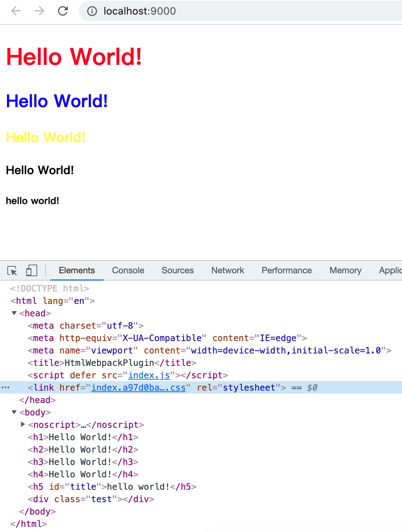The image size is (402, 532).
Task: Reload the localhost page
Action: click(63, 11)
